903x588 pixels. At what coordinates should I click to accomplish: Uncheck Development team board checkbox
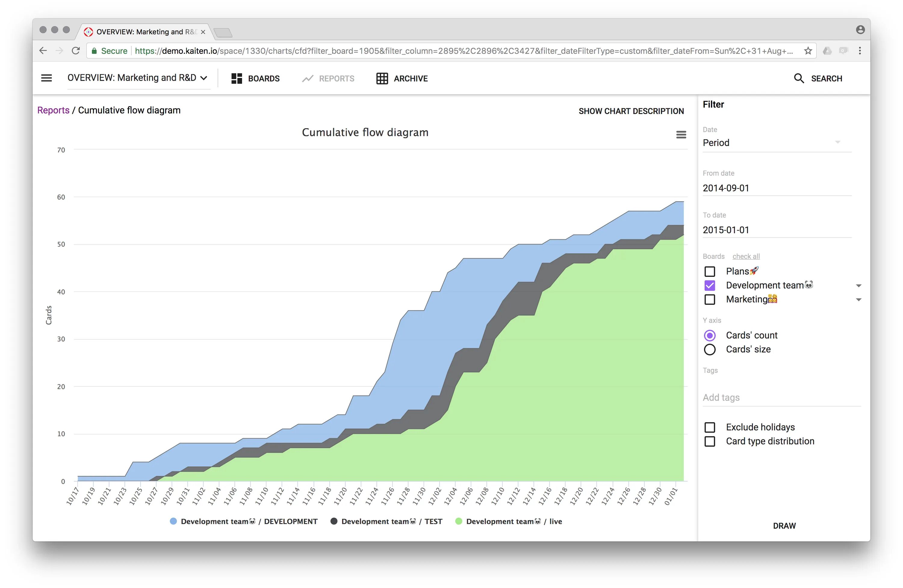[709, 285]
